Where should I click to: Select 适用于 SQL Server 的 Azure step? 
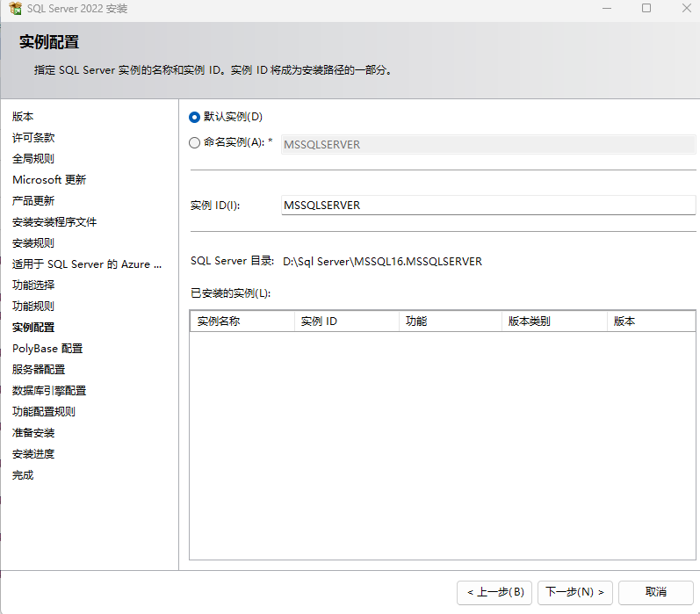point(87,264)
